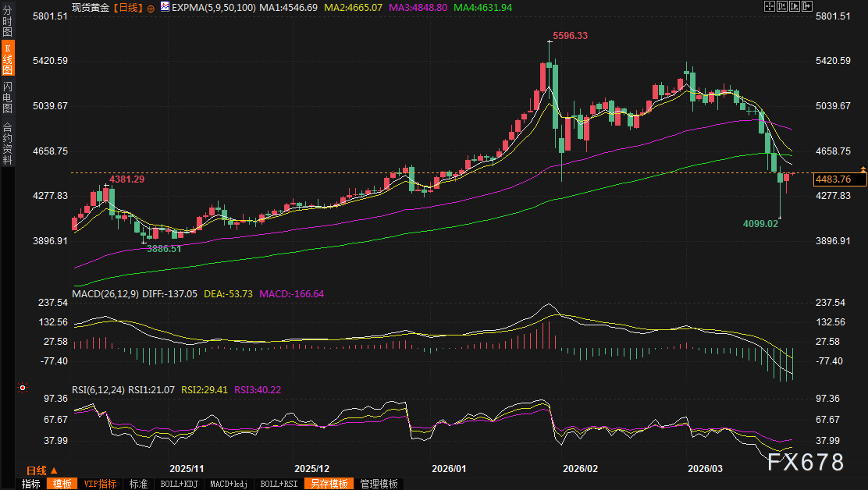Click the jump-to-start chart icon

coord(783,6)
